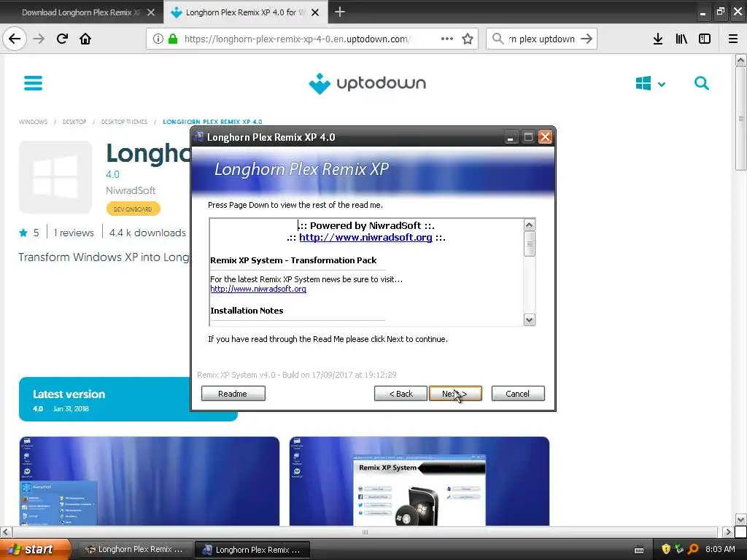Expand the platform selector chevron
The image size is (747, 560).
point(661,85)
